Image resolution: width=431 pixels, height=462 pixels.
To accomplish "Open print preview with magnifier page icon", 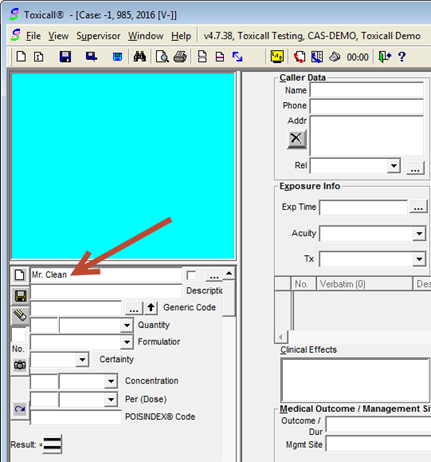I will point(162,57).
